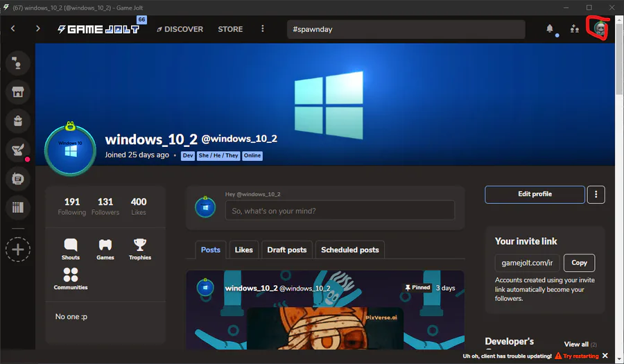
Task: Click the gamejolt.com invite link field
Action: click(527, 263)
